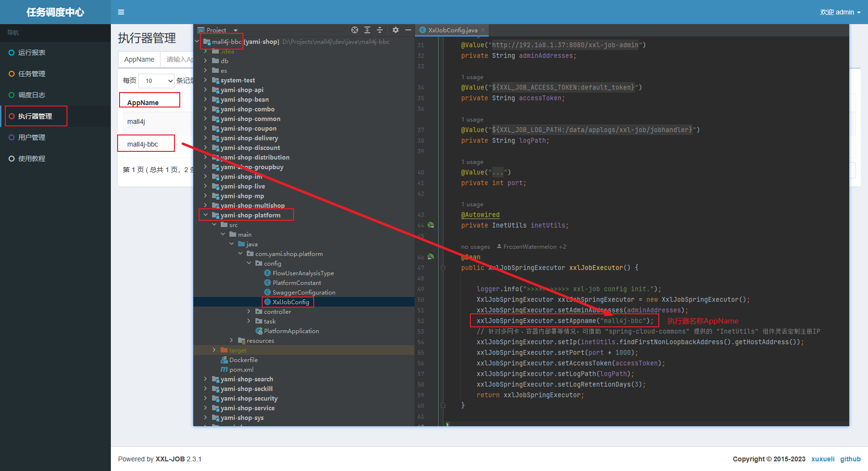This screenshot has height=471, width=868.
Task: Open the Project view dropdown arrow
Action: point(236,30)
